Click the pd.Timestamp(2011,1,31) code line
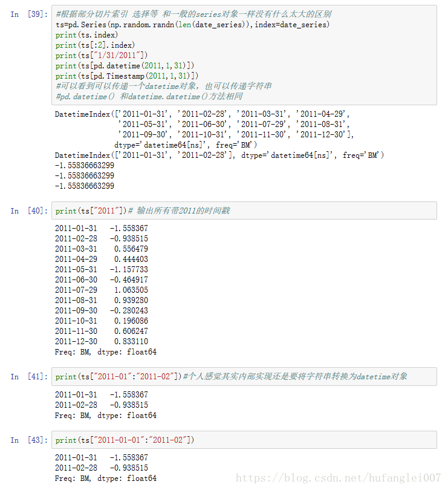This screenshot has height=490, width=448. 127,76
